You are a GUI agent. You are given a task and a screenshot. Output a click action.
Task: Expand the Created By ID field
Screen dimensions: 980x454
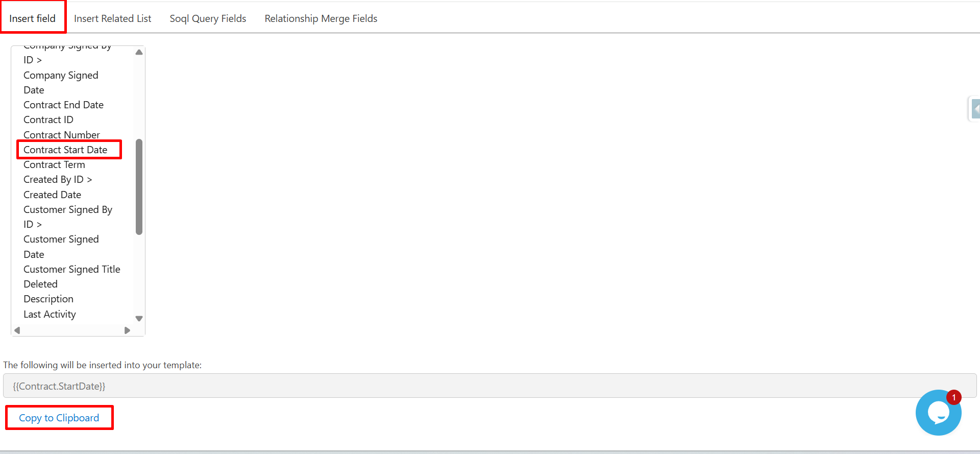click(58, 180)
